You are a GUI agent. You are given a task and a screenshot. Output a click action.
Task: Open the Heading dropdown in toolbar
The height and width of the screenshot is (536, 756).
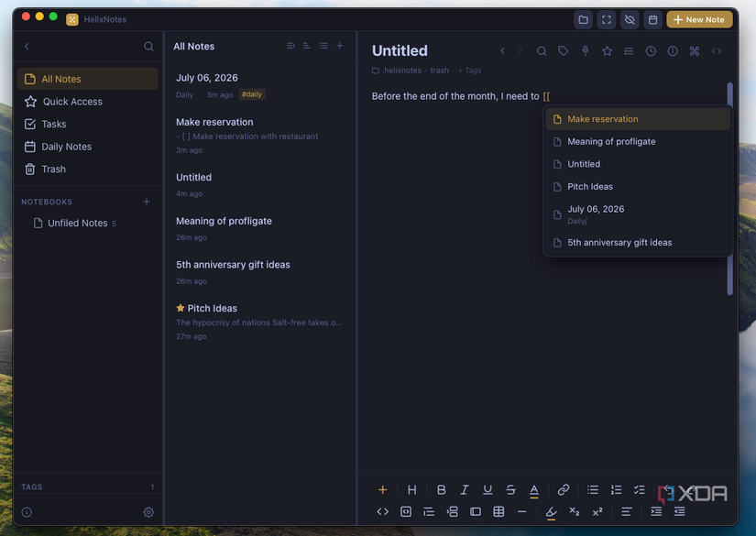tap(411, 489)
